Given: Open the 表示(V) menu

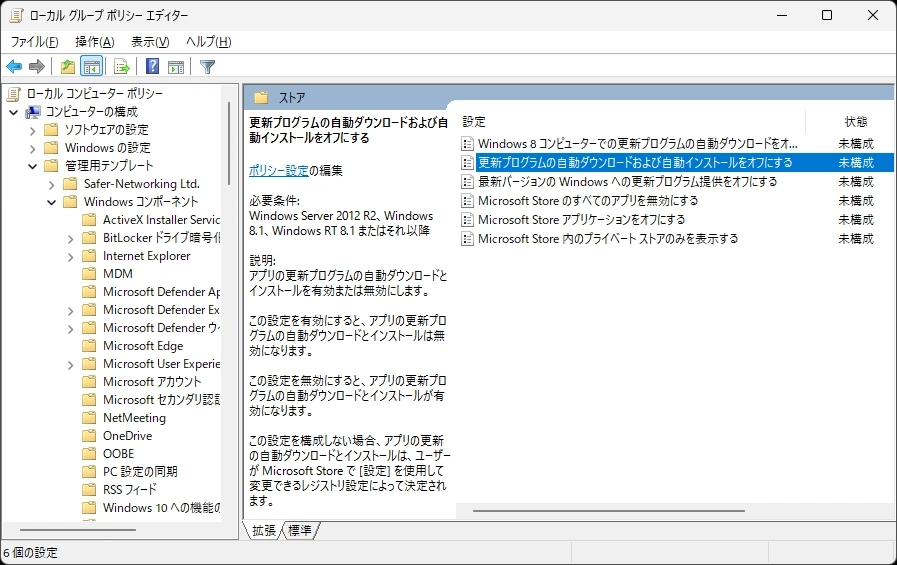Looking at the screenshot, I should pyautogui.click(x=150, y=42).
